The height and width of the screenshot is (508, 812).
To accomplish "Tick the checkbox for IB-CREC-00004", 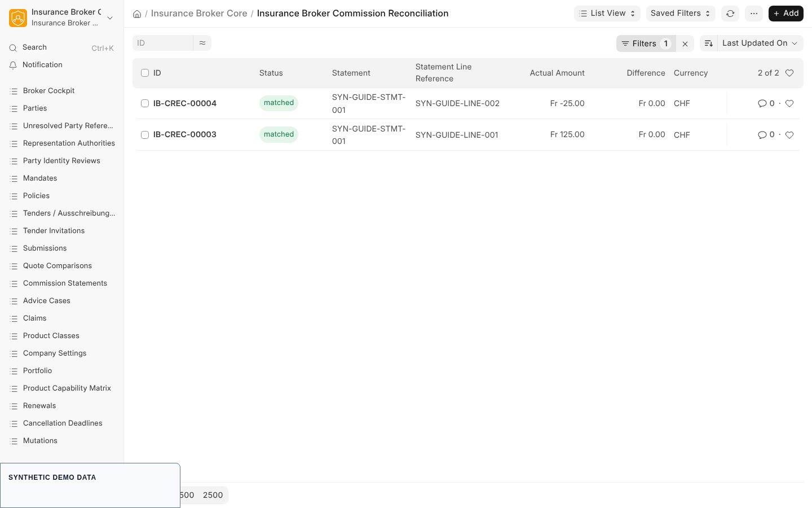I will (145, 103).
